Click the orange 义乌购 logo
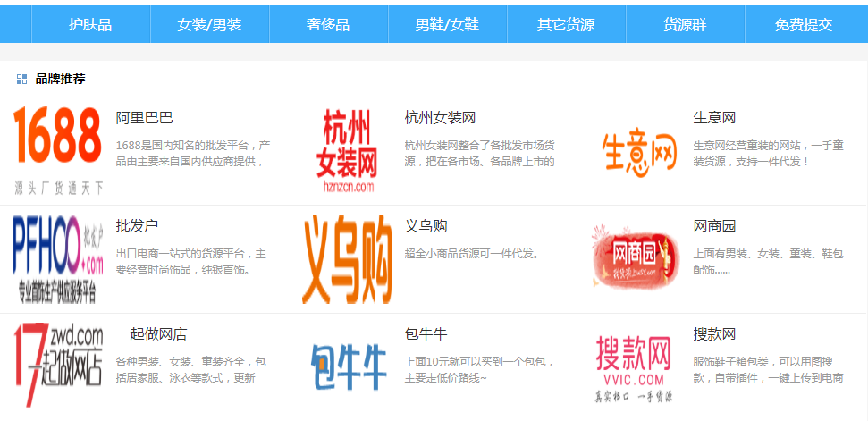This screenshot has width=868, height=421. coord(347,259)
